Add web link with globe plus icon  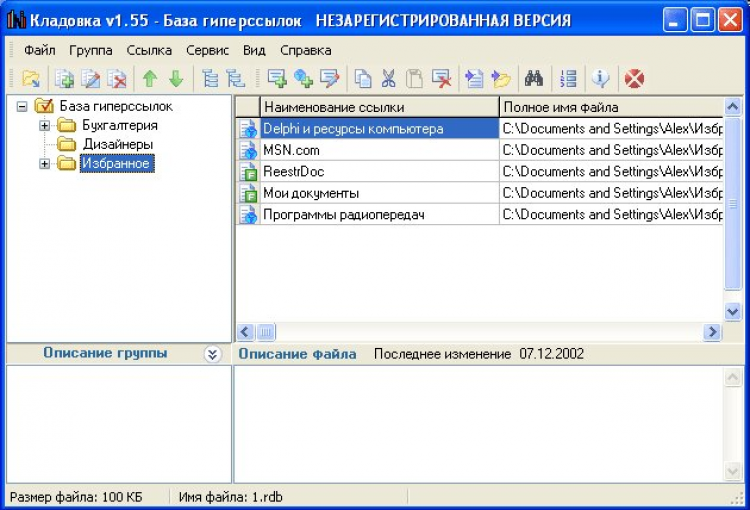303,78
